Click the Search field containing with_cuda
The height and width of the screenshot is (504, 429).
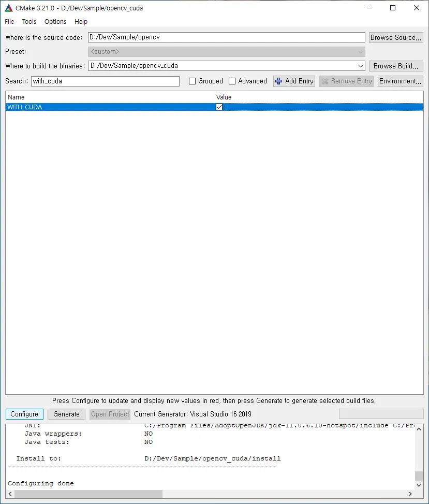point(106,81)
